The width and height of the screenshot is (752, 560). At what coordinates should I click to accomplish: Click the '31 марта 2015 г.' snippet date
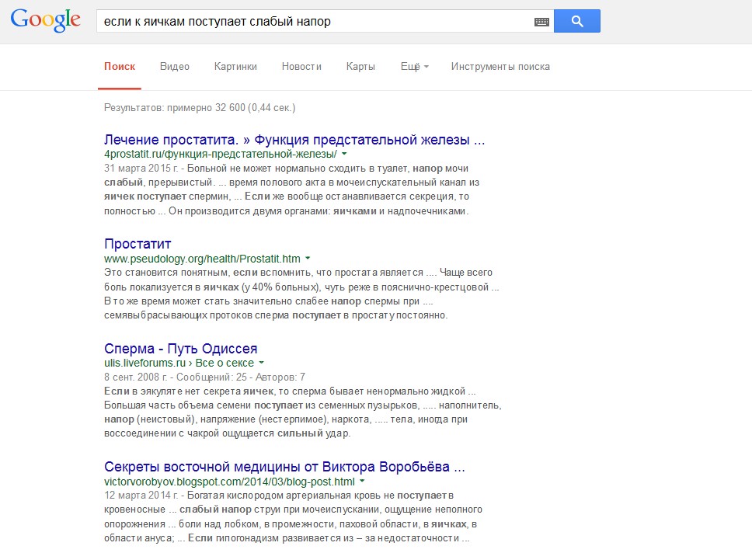point(141,169)
